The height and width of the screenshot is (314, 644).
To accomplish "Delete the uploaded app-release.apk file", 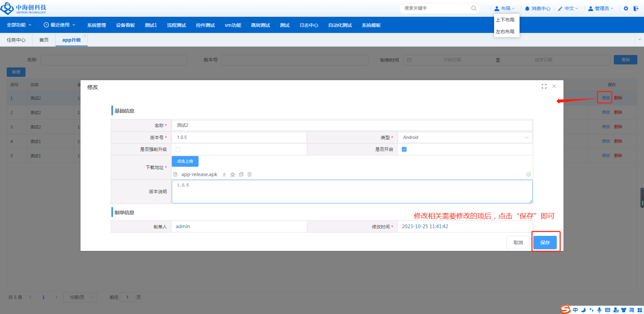I will click(x=250, y=174).
